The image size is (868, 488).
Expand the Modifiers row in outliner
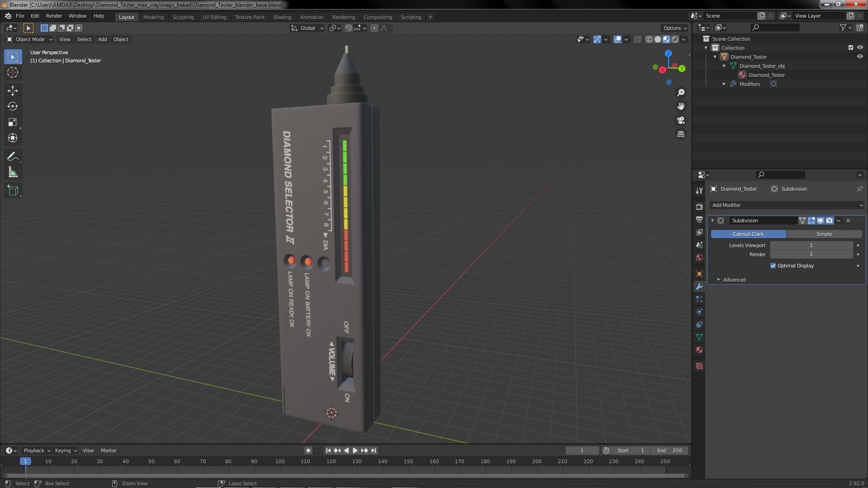[x=724, y=84]
